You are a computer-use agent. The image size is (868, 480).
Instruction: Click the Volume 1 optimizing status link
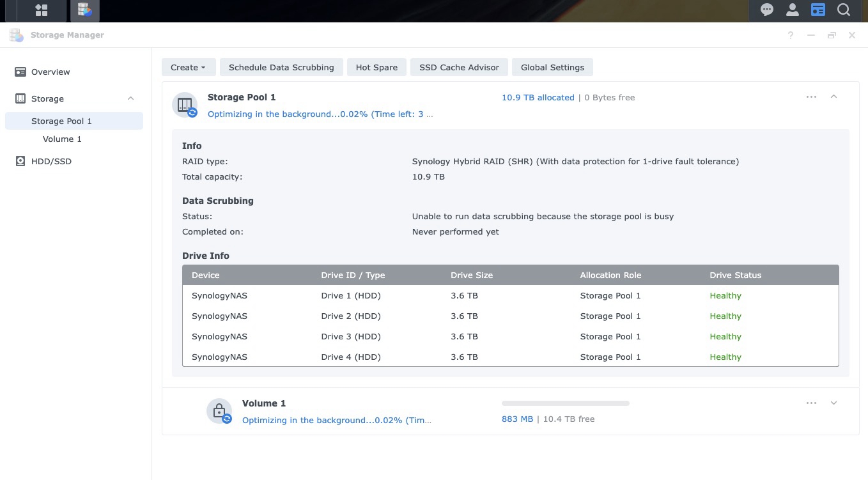[337, 421]
